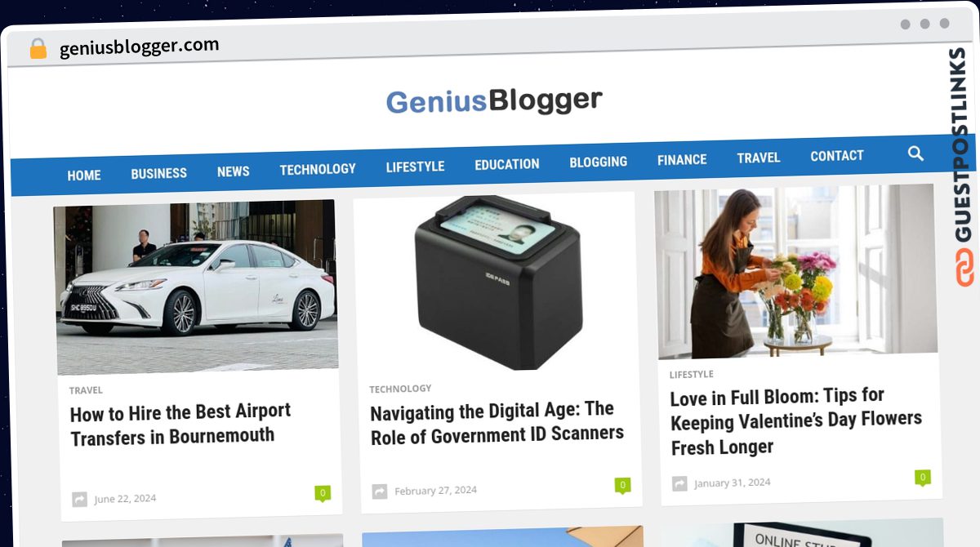This screenshot has height=547, width=980.
Task: Click the padlock icon in address bar
Action: tap(38, 49)
